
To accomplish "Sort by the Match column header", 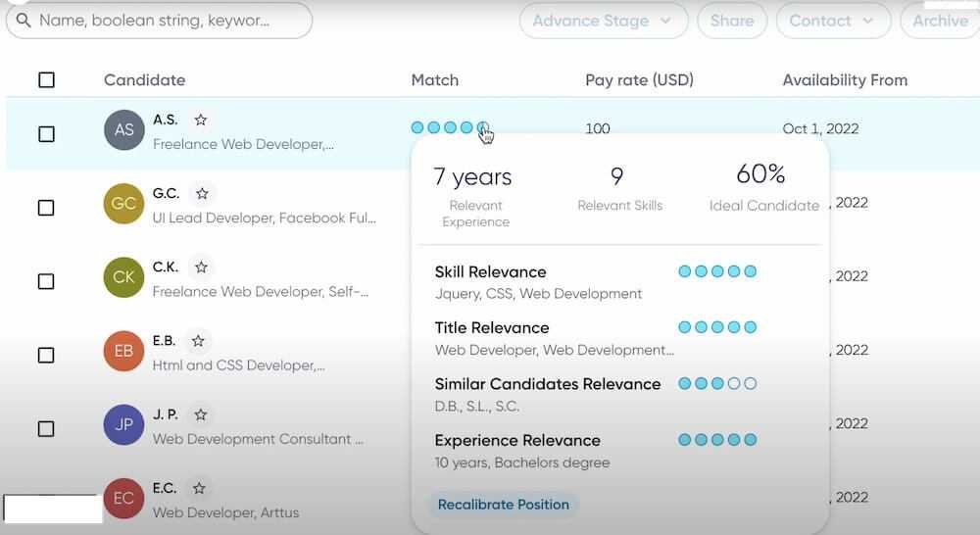I will click(x=434, y=80).
